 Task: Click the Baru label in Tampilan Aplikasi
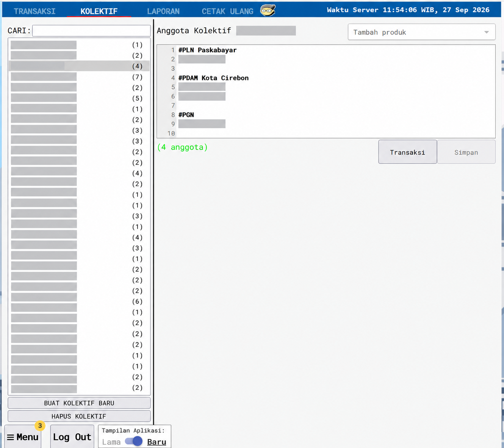tap(157, 442)
